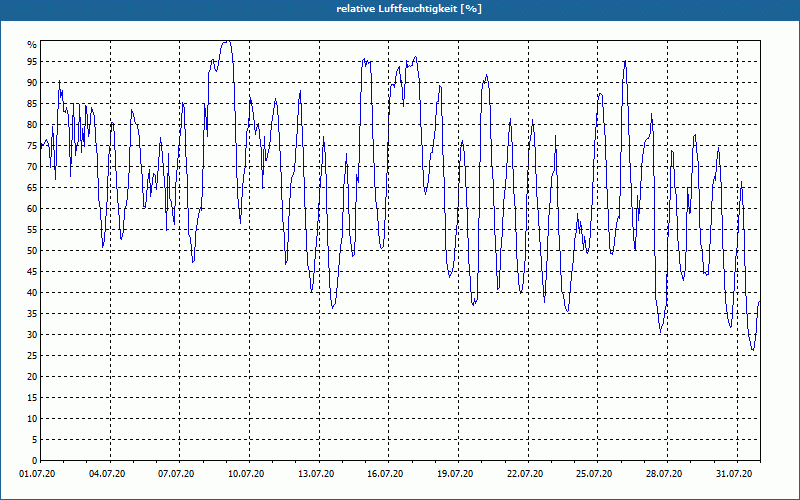Select the x-axis date label 19.07.20
Viewport: 800px width, 500px height.
(455, 474)
